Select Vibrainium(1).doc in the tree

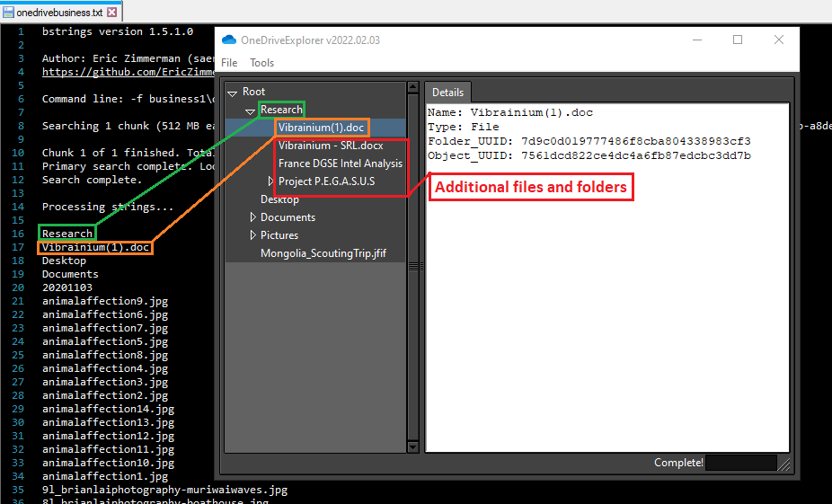click(321, 128)
